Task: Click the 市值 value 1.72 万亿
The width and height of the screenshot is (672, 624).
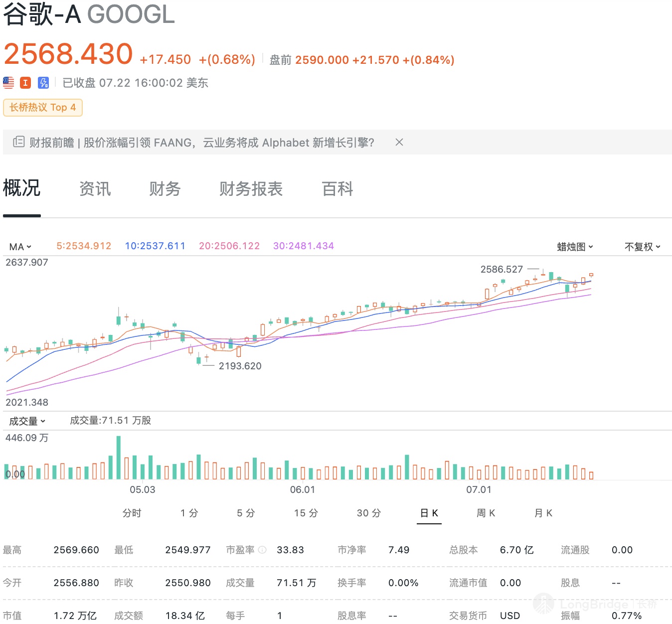Action: tap(75, 616)
